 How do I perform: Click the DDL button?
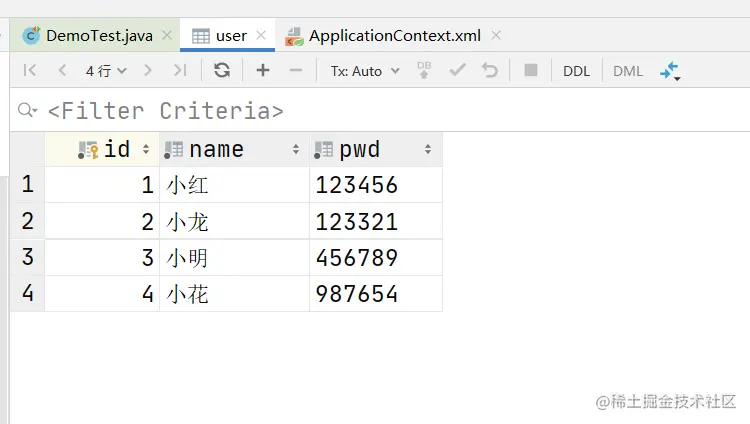click(x=577, y=70)
